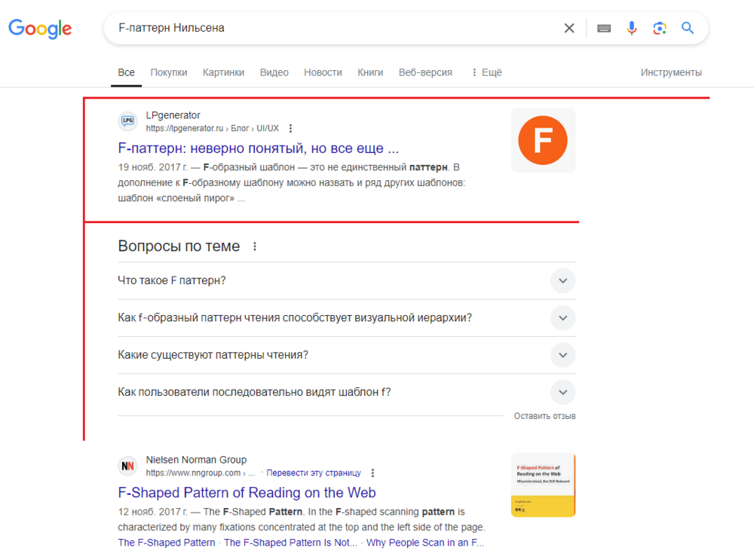Switch to the Видео tab
The image size is (754, 560).
pyautogui.click(x=274, y=72)
